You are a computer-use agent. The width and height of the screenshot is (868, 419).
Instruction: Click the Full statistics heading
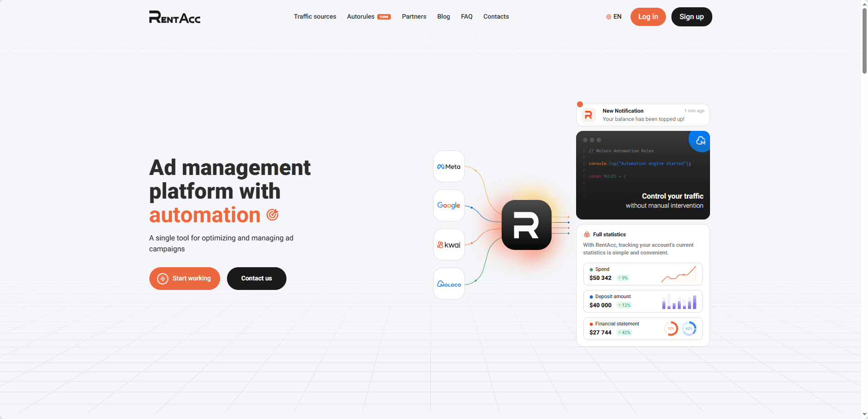609,234
